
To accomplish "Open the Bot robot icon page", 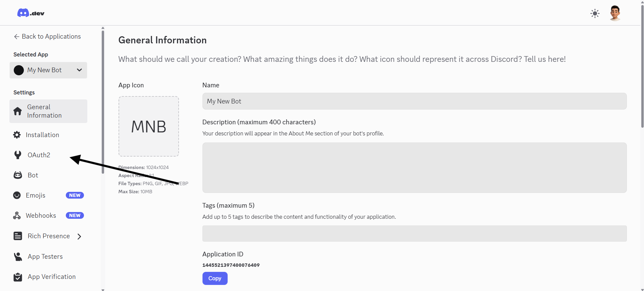I will click(18, 175).
